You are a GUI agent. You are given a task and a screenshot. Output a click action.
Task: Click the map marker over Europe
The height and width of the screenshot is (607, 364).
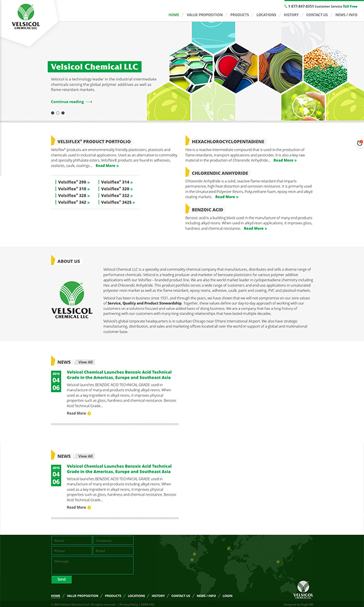229,548
